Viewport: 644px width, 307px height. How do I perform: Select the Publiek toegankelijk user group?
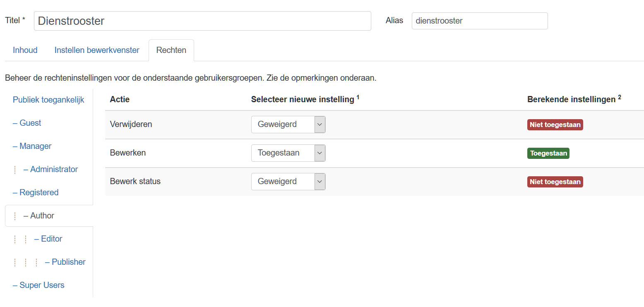(x=48, y=100)
